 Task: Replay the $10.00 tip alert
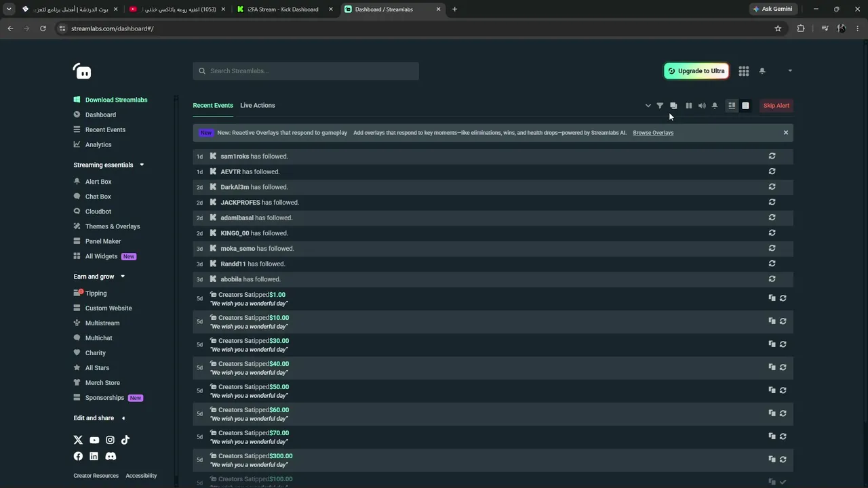[x=783, y=321]
